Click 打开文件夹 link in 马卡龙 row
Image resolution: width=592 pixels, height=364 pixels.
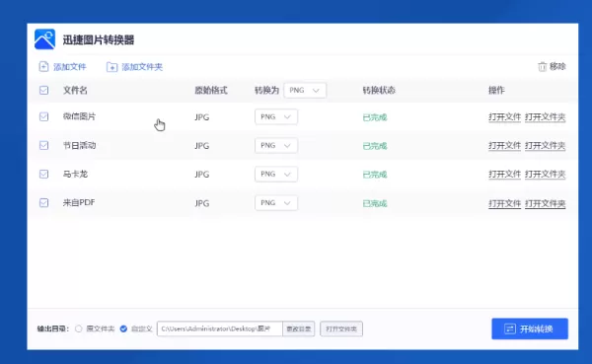(546, 175)
